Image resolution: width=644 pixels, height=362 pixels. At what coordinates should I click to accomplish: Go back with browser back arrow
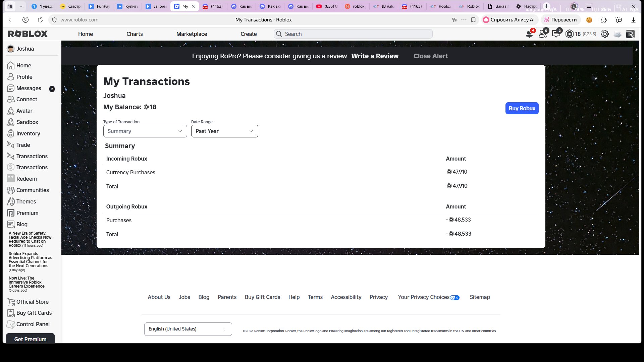pos(11,20)
